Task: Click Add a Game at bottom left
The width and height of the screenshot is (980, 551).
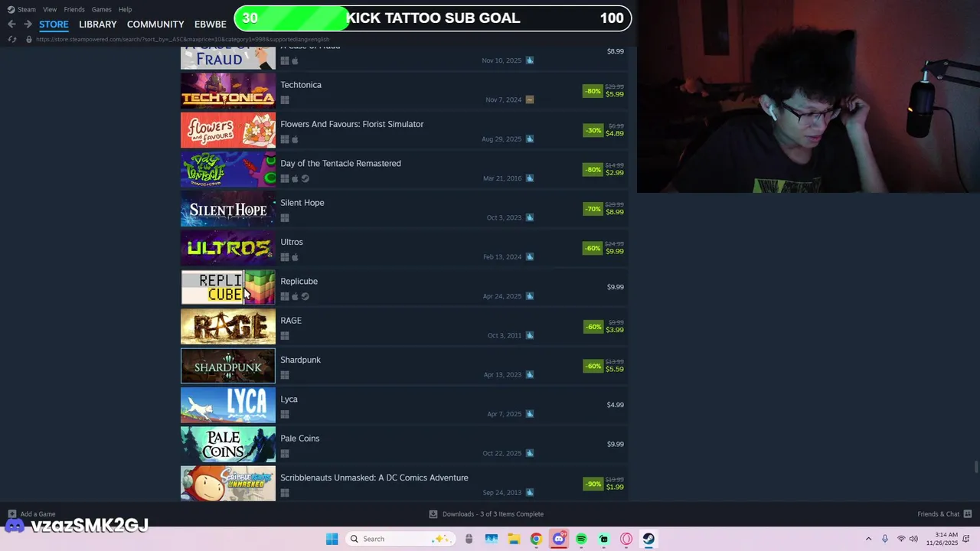Action: [31, 514]
